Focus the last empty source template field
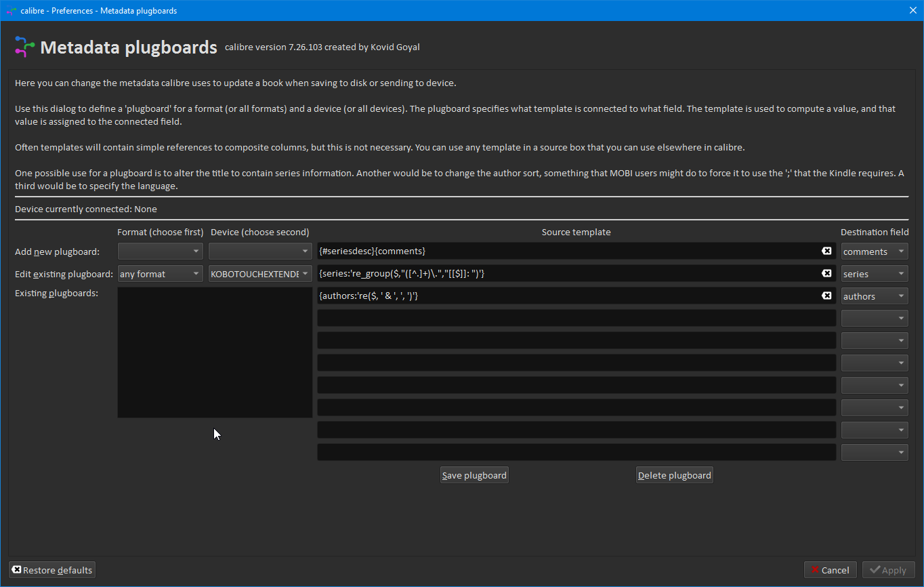The height and width of the screenshot is (587, 924). point(576,452)
